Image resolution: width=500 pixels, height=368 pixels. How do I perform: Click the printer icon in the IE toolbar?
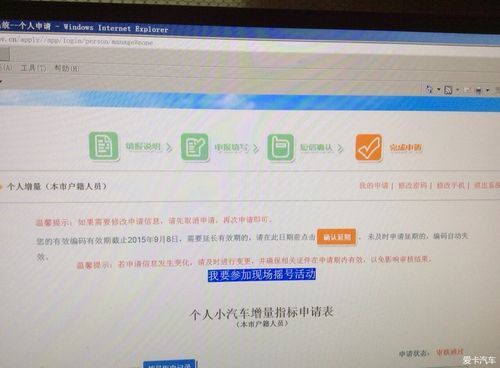[x=479, y=90]
